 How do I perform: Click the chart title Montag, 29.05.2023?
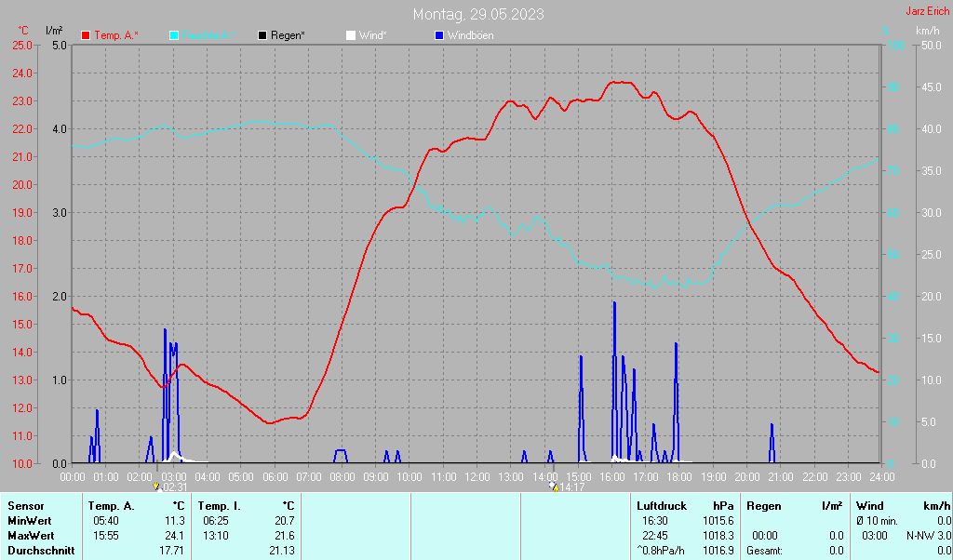click(478, 14)
